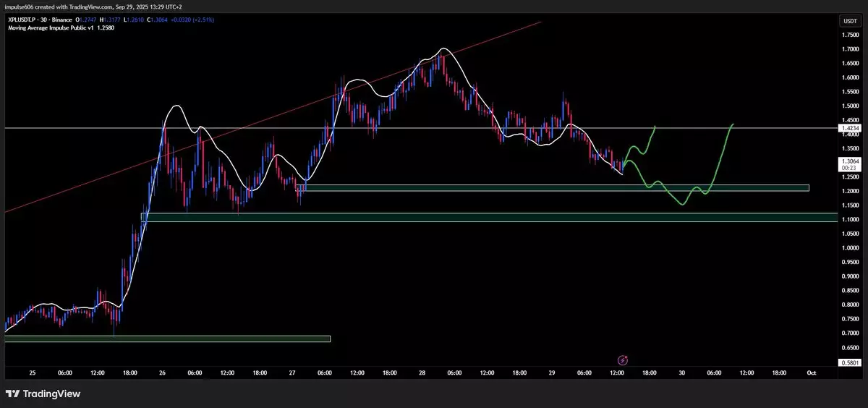This screenshot has height=408, width=868.
Task: Select the bottom-left green zone near 0.6800
Action: (x=167, y=339)
